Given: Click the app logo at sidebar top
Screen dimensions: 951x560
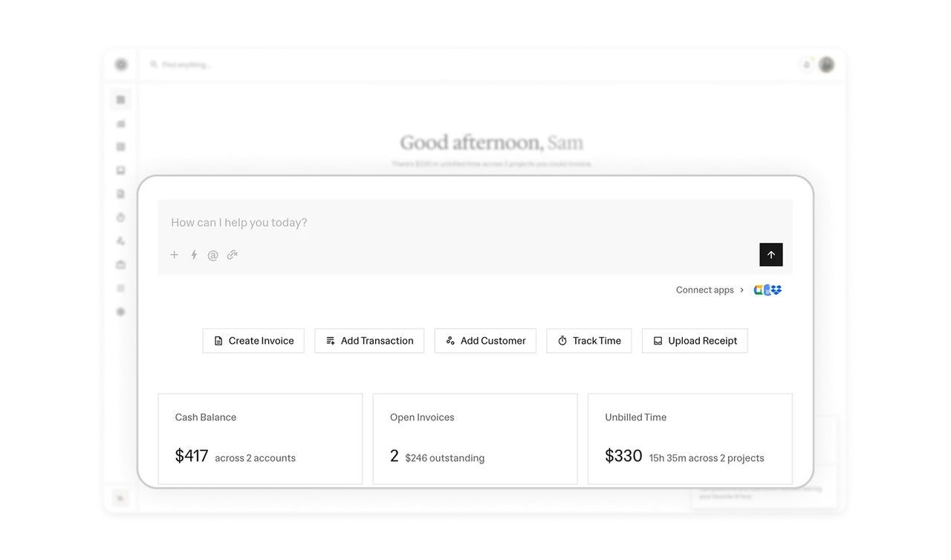Looking at the screenshot, I should (x=121, y=65).
